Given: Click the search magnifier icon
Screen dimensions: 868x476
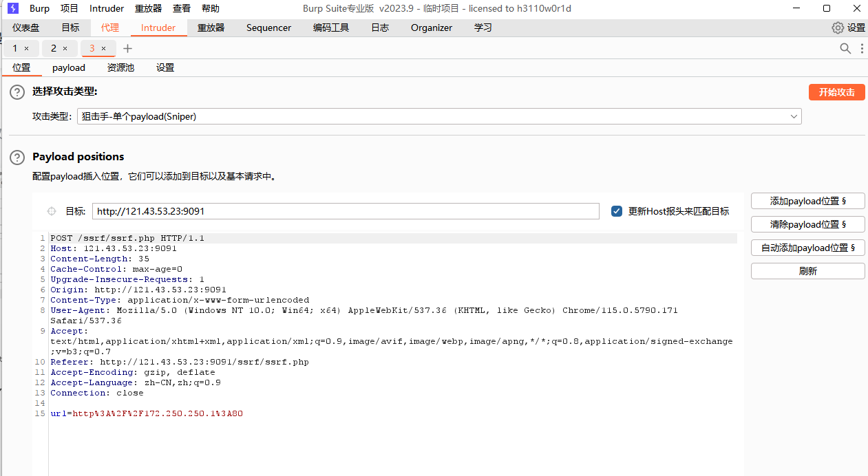Looking at the screenshot, I should [x=845, y=48].
